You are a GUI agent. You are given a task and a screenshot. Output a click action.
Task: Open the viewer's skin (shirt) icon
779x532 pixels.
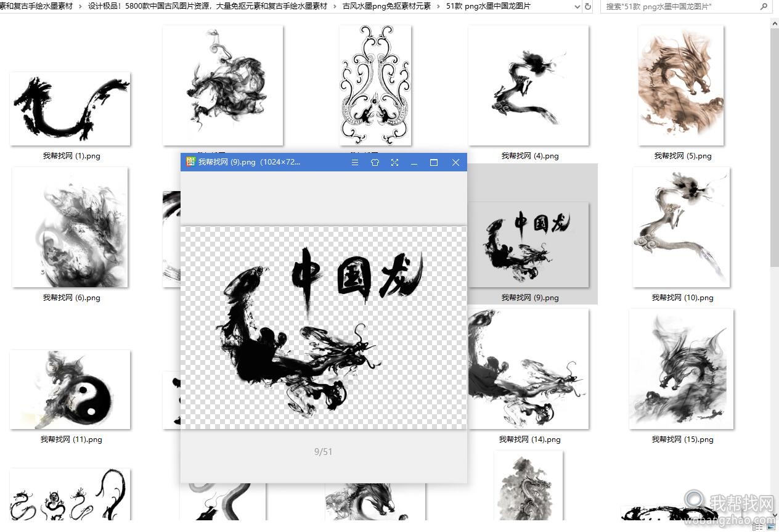(x=375, y=162)
